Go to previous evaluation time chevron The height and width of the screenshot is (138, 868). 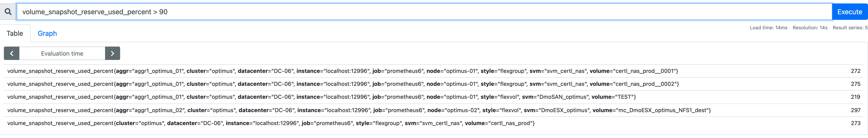point(12,53)
